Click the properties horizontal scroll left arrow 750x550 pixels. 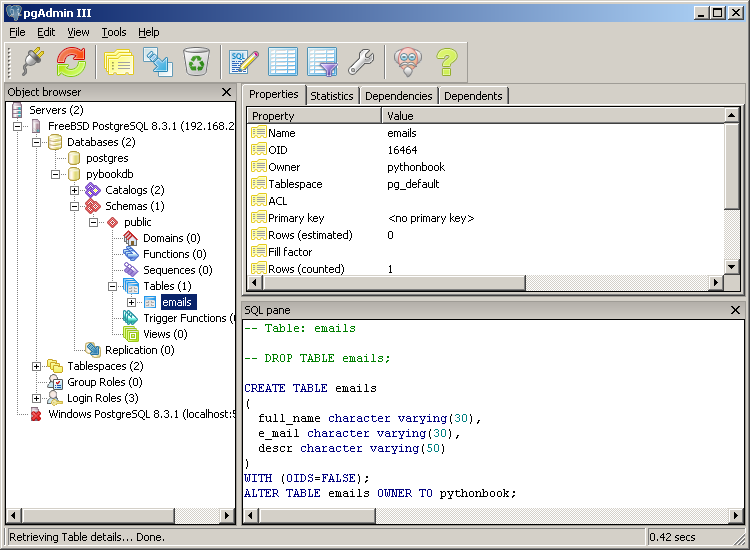(254, 283)
